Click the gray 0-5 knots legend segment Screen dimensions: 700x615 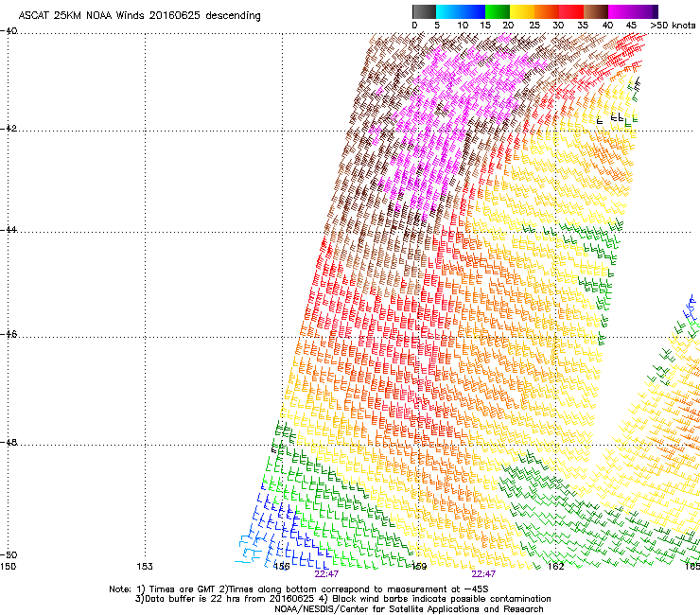click(x=424, y=11)
